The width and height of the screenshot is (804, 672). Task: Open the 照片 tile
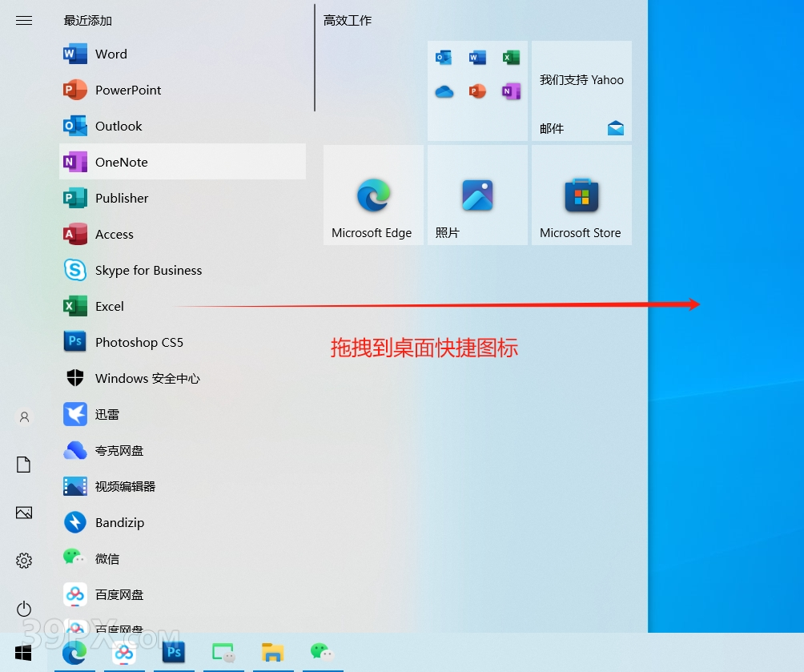(x=477, y=195)
